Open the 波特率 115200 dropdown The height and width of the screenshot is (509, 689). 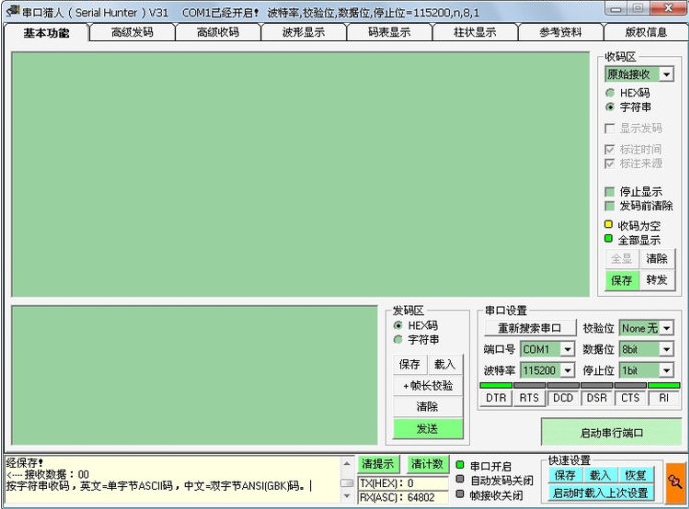568,371
